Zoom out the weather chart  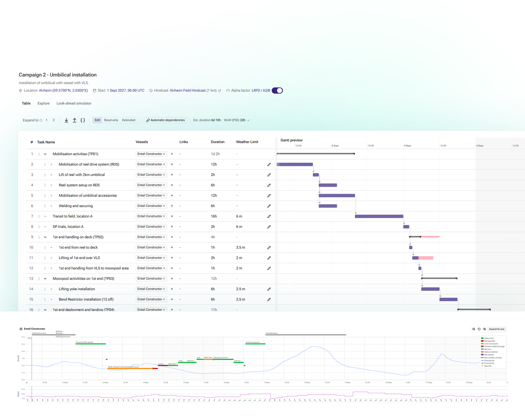[x=474, y=329]
